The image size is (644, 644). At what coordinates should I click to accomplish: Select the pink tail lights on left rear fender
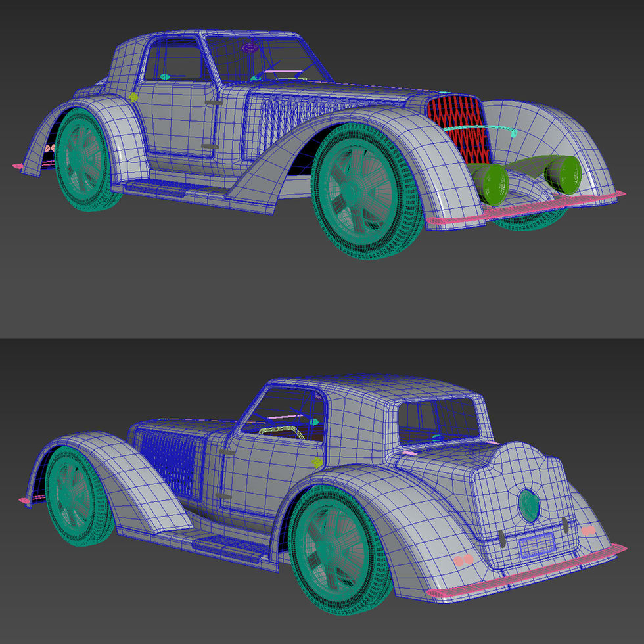[463, 560]
